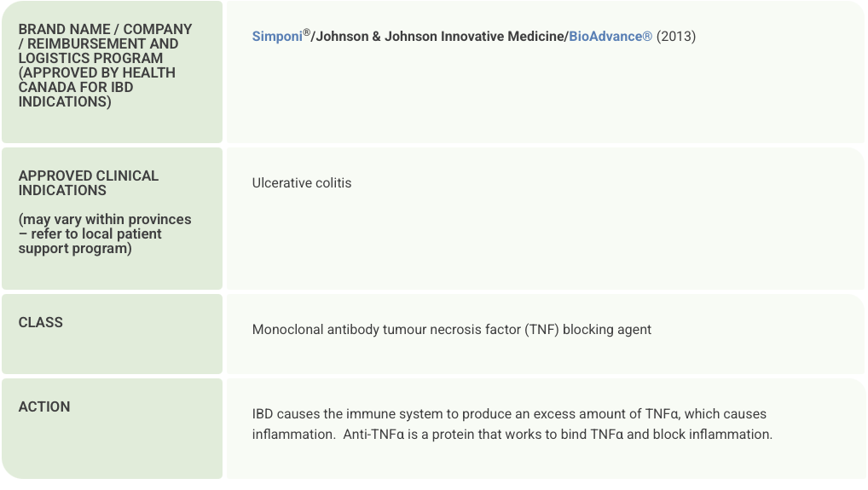Image resolution: width=868 pixels, height=490 pixels.
Task: Click the "IBD causes the immune system" sentence
Action: (x=347, y=414)
